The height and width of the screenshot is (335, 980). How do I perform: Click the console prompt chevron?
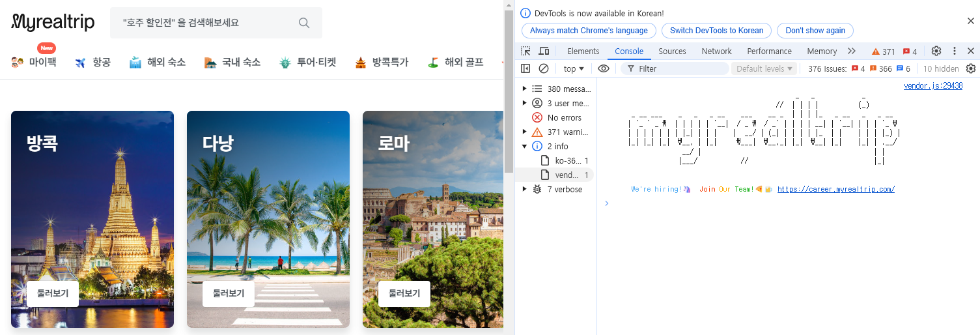[x=607, y=203]
